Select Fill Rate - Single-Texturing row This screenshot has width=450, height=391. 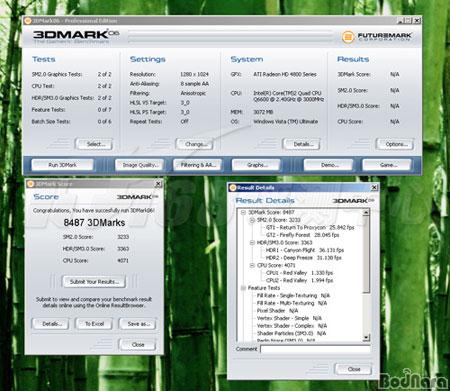pyautogui.click(x=293, y=295)
